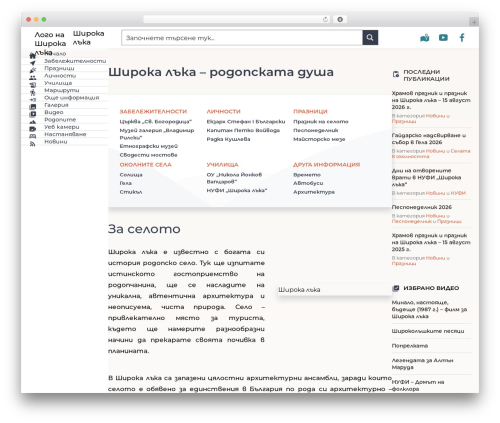Click the Околните села orange heading
Screen dimensions: 500x423
point(146,165)
